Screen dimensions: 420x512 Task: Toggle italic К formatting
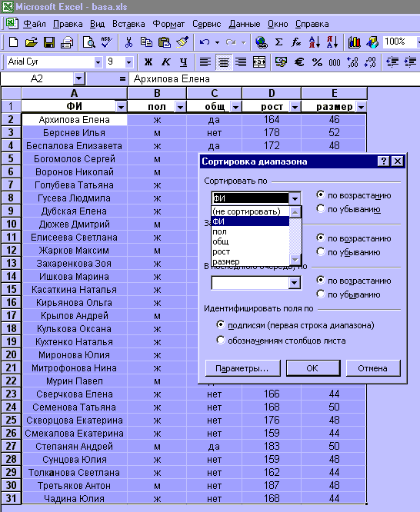click(x=166, y=62)
